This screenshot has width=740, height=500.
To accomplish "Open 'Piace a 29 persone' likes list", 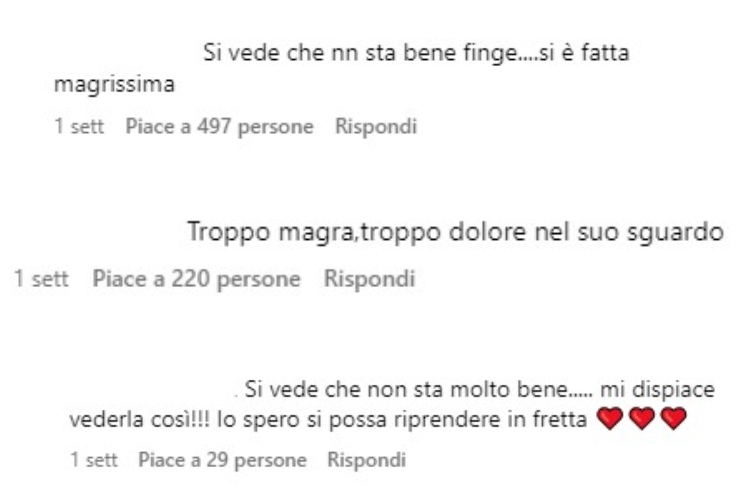I will coord(222,460).
